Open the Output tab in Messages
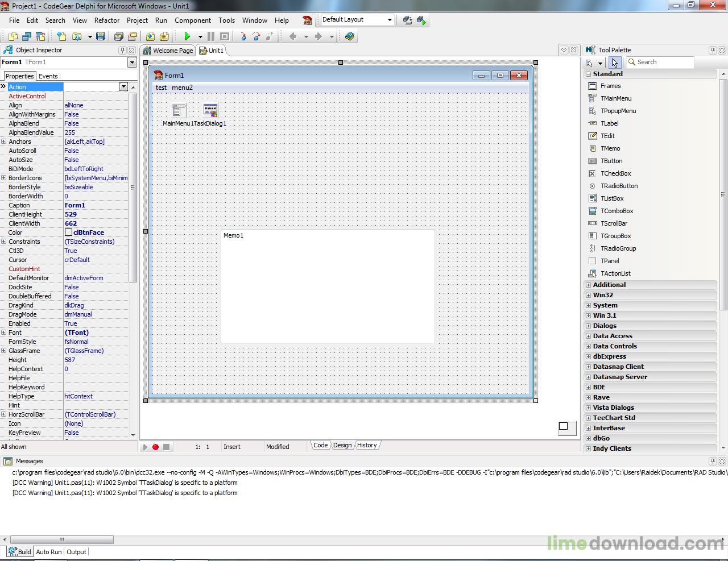 point(76,552)
